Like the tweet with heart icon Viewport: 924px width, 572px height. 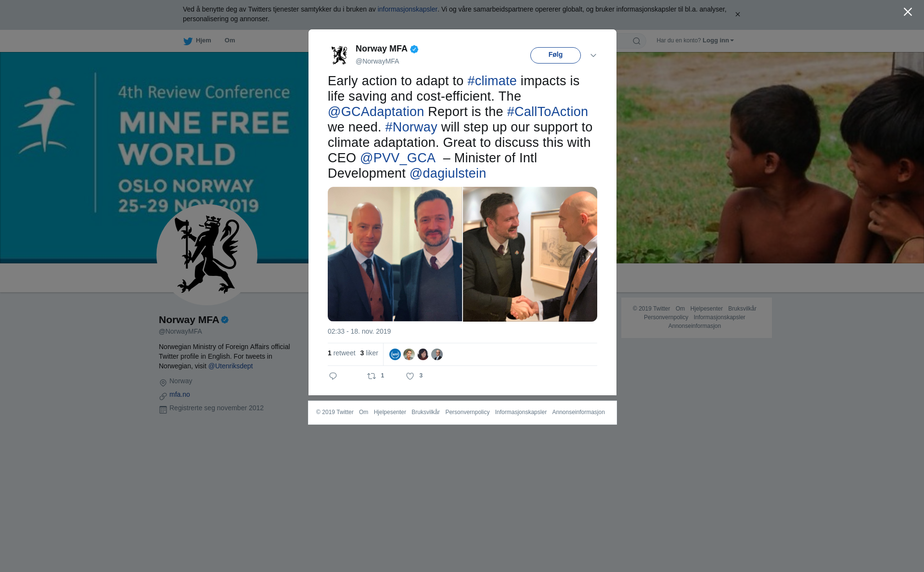click(410, 376)
